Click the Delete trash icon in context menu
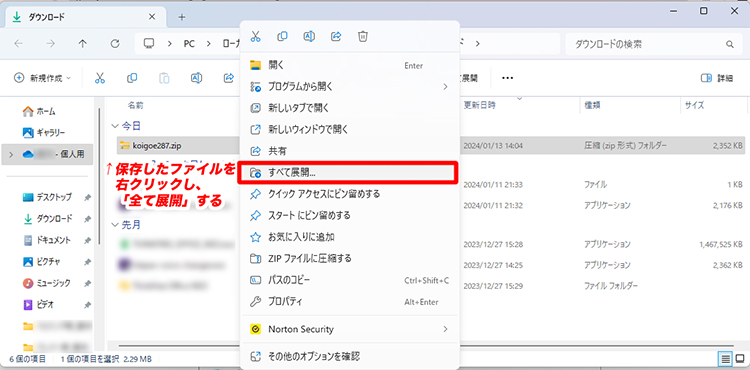The width and height of the screenshot is (750, 370). pos(363,36)
